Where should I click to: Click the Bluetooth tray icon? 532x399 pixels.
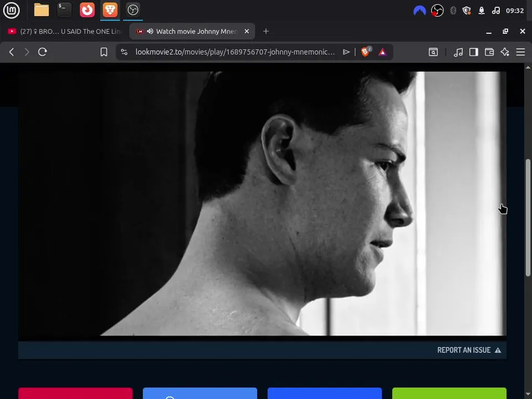[453, 11]
